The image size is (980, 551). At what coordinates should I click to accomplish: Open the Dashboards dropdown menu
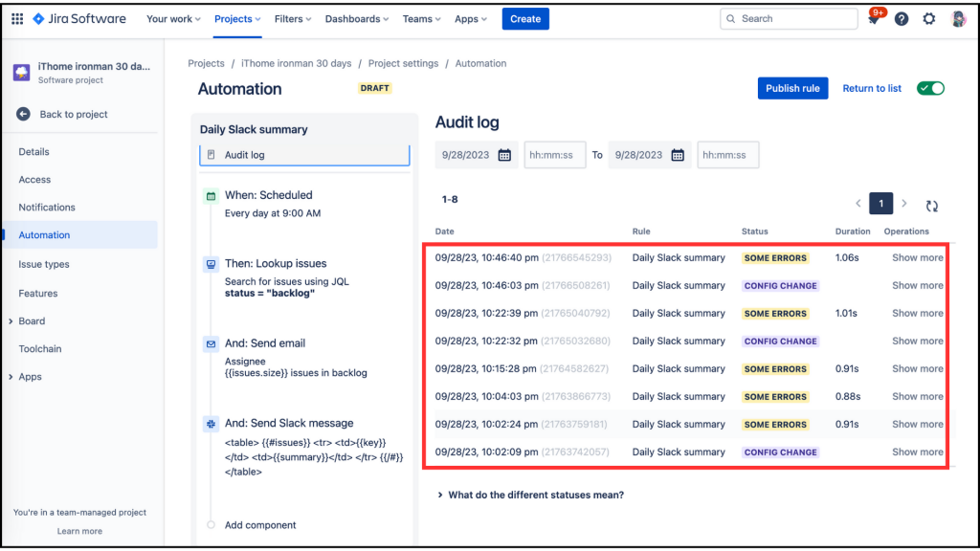[356, 19]
